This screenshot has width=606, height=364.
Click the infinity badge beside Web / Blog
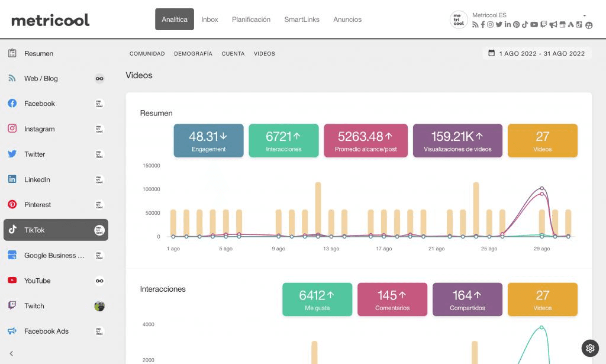point(99,79)
